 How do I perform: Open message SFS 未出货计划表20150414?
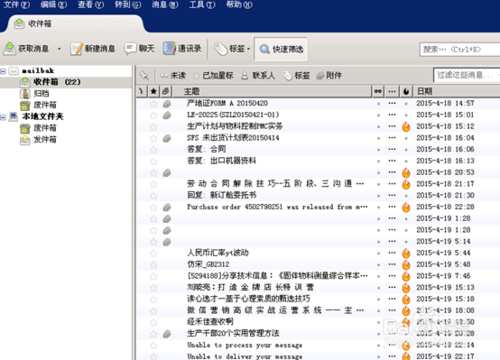tap(233, 138)
